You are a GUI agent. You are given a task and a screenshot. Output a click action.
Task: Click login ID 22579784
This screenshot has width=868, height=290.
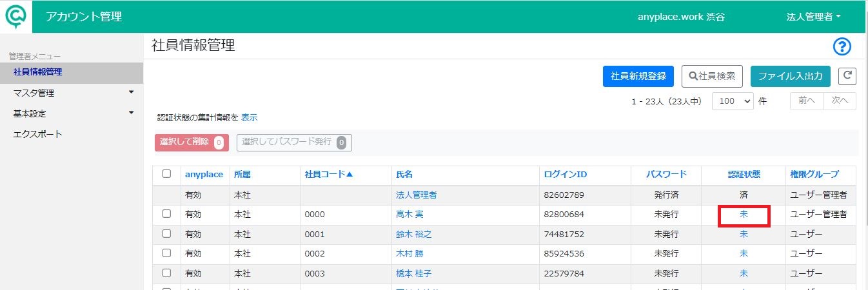tap(564, 274)
